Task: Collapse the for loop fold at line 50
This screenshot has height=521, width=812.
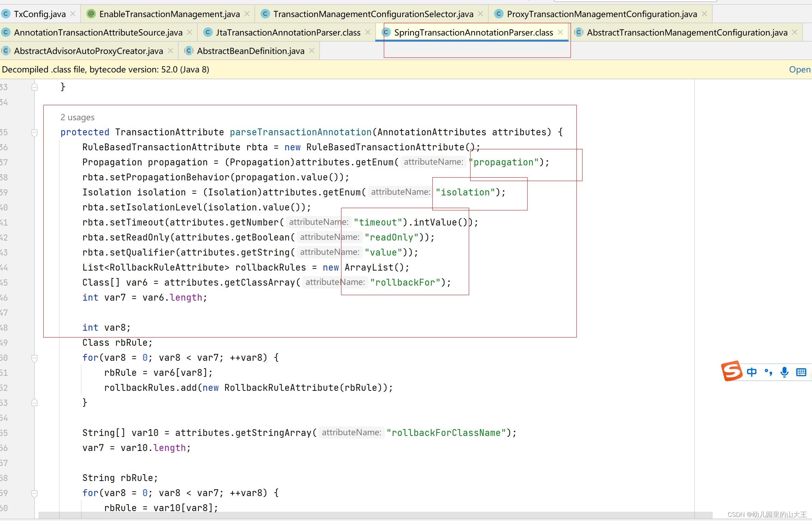Action: (x=34, y=358)
